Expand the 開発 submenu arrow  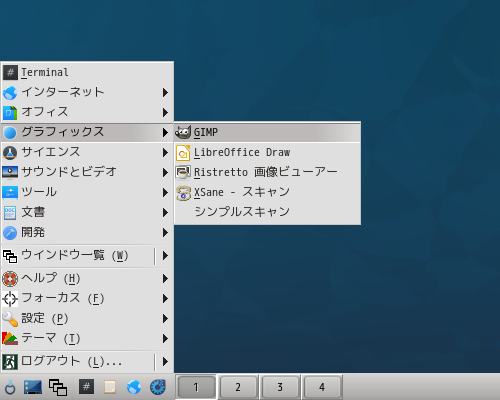point(165,232)
